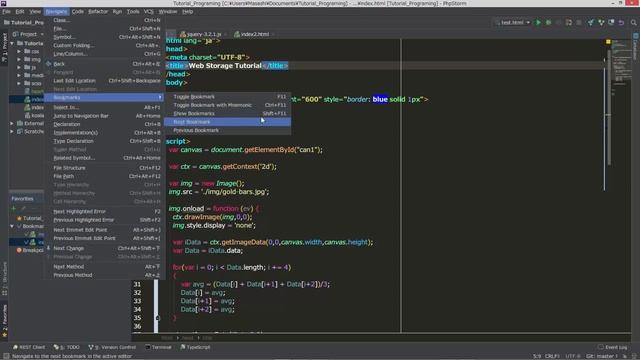
Task: Choose Toggle Bookmark in submenu
Action: pyautogui.click(x=227, y=97)
